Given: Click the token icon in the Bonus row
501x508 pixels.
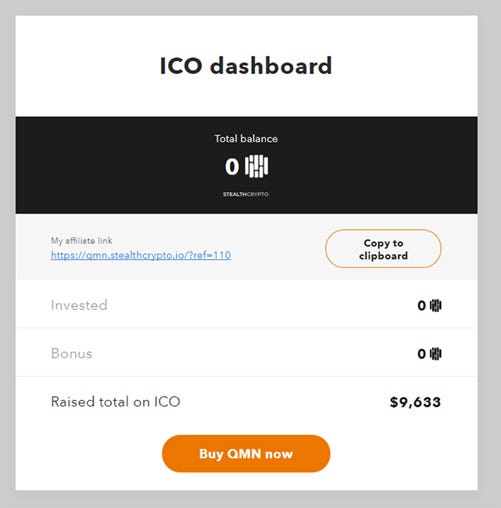Looking at the screenshot, I should click(436, 354).
